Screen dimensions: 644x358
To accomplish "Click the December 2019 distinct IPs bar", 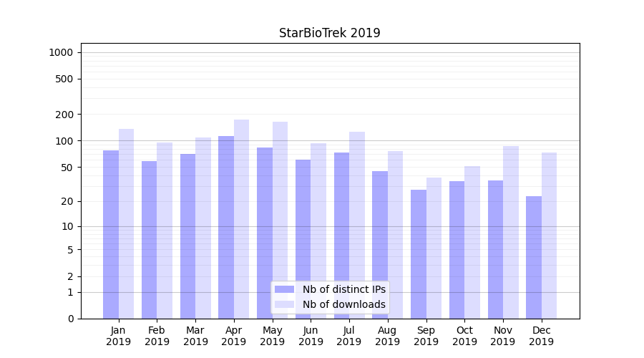I will pos(534,257).
